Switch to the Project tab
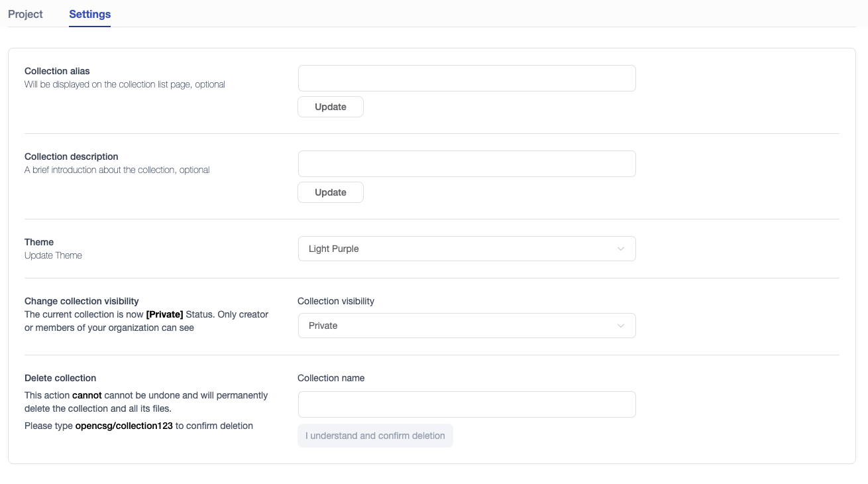The width and height of the screenshot is (868, 484). (25, 14)
